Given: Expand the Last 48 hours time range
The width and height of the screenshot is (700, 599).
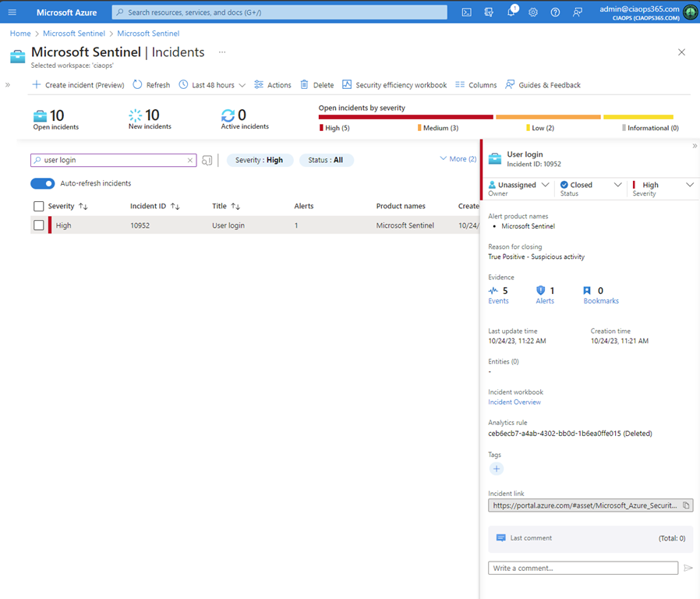Looking at the screenshot, I should click(212, 85).
